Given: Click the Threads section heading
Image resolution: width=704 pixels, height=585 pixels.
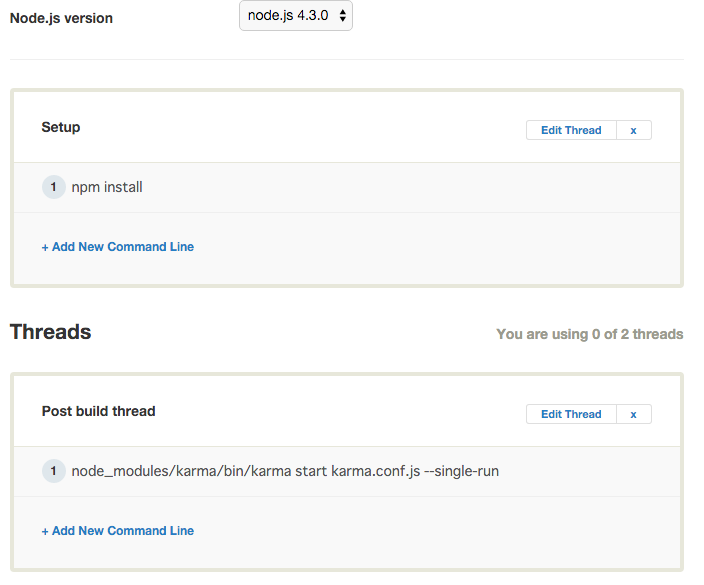Looking at the screenshot, I should [x=50, y=332].
